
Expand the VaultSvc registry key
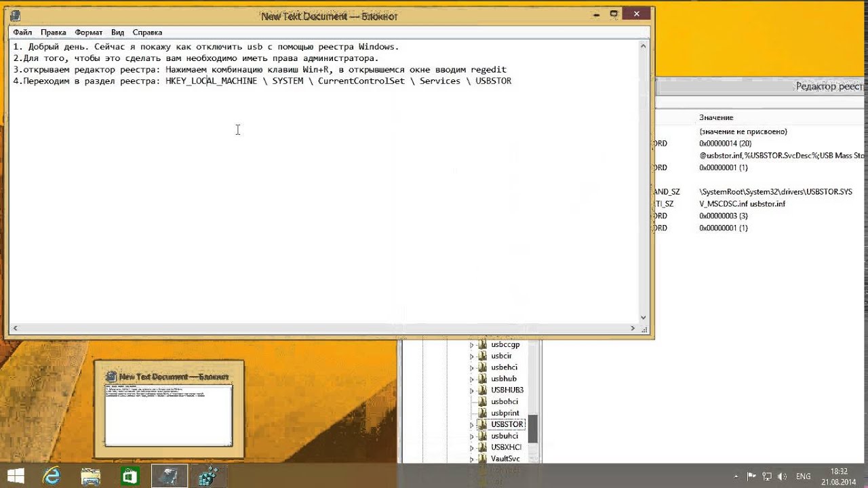(x=472, y=459)
